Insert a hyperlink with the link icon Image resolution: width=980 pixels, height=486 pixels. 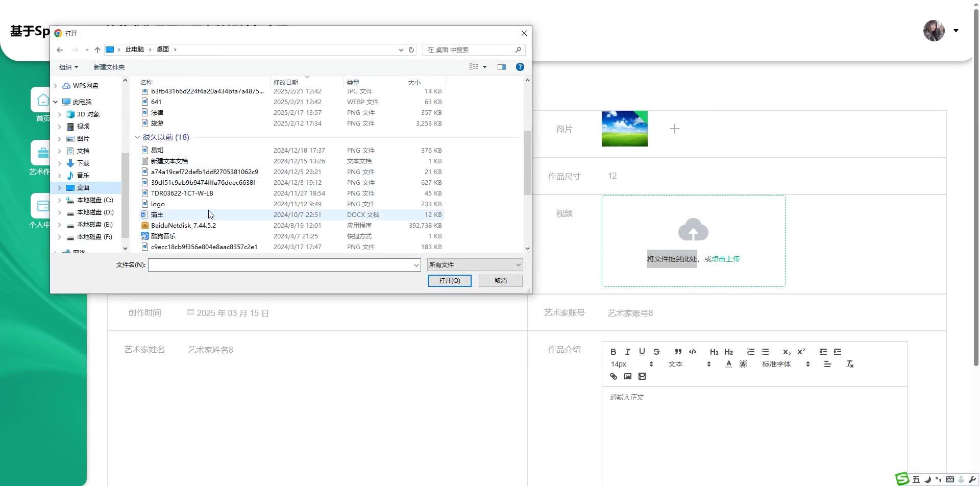613,376
